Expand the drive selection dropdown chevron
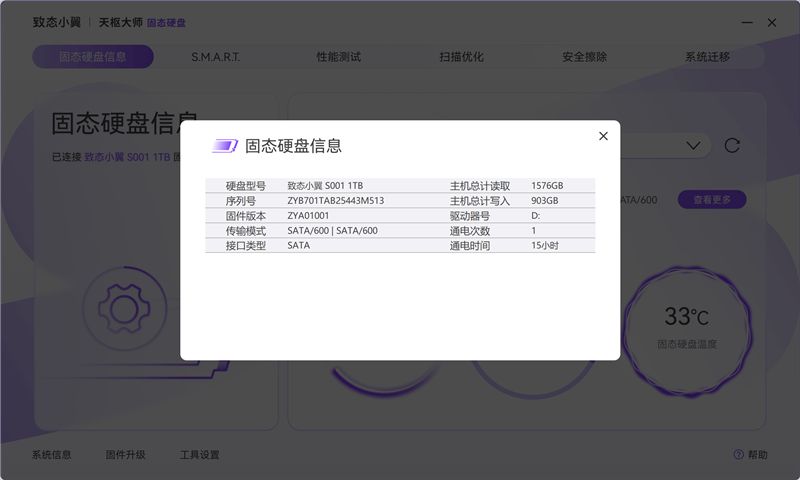Image resolution: width=800 pixels, height=480 pixels. click(693, 146)
